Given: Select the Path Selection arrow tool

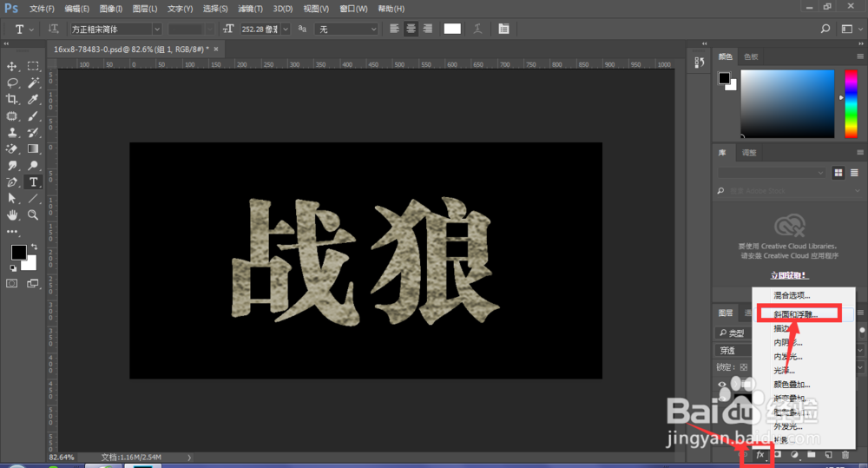Looking at the screenshot, I should [11, 199].
